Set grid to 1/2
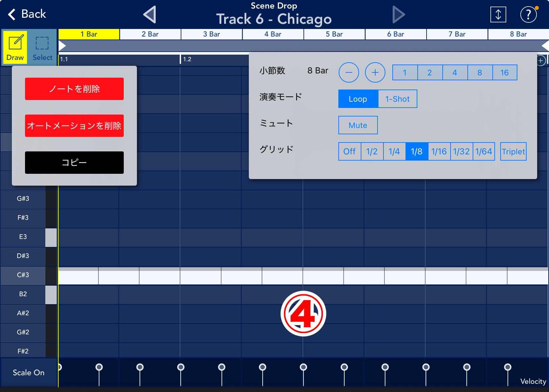The height and width of the screenshot is (392, 549). coord(372,151)
